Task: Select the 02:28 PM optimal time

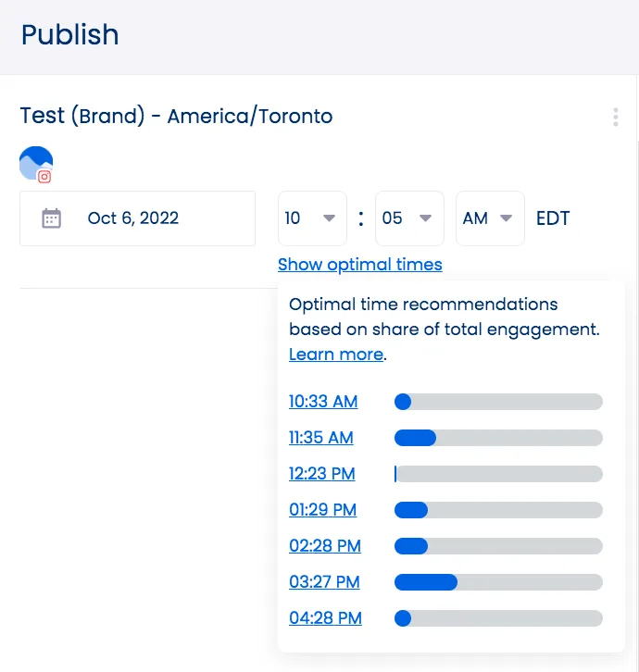Action: [325, 545]
